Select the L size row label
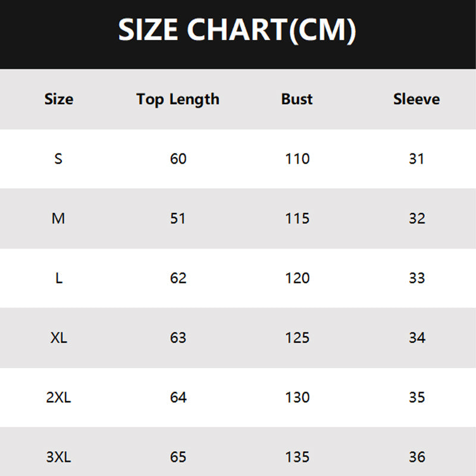The width and height of the screenshot is (476, 476). (x=58, y=278)
